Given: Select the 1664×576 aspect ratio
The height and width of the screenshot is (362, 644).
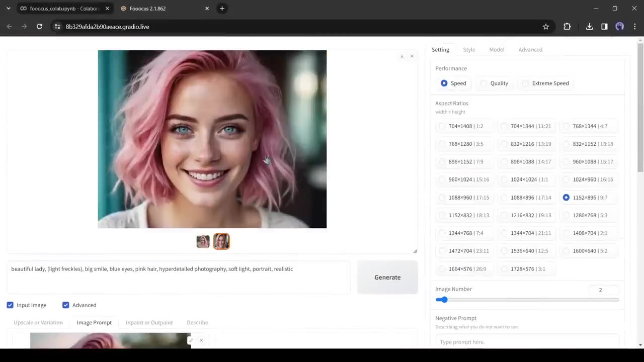Looking at the screenshot, I should click(x=465, y=269).
